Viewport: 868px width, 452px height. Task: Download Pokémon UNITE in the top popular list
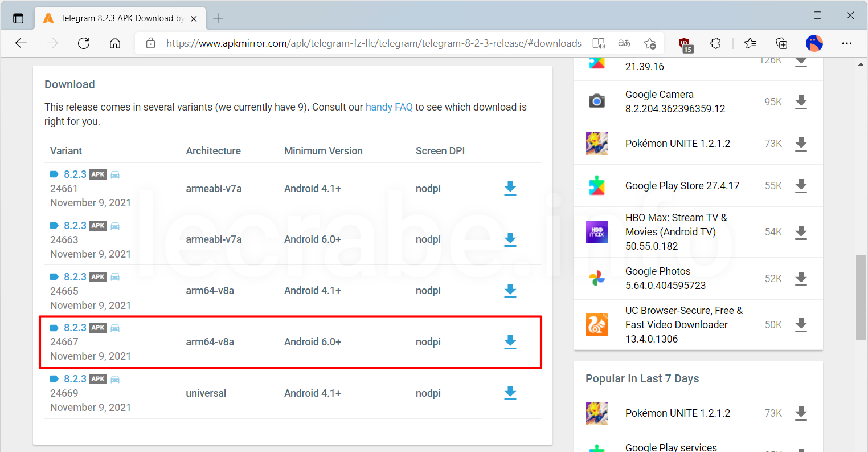point(801,144)
